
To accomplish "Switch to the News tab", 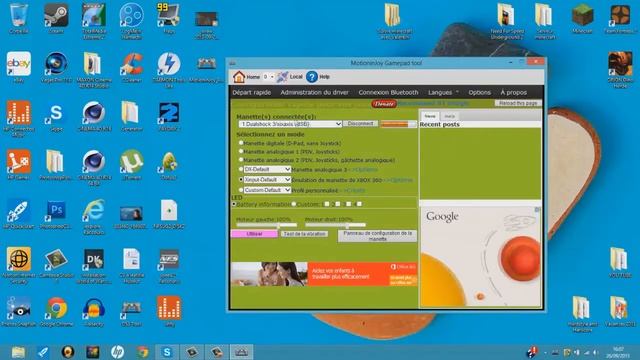I will [x=430, y=116].
